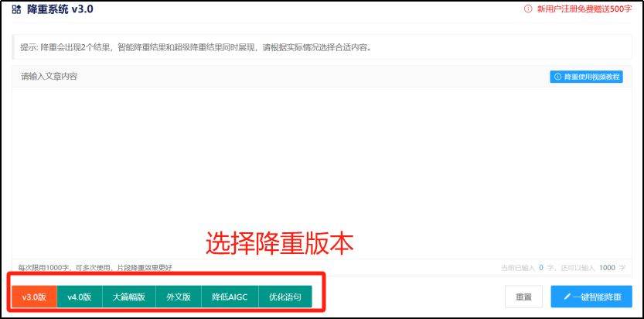Viewport: 644px width, 319px height.
Task: Click the 重置 reset button
Action: pyautogui.click(x=523, y=297)
